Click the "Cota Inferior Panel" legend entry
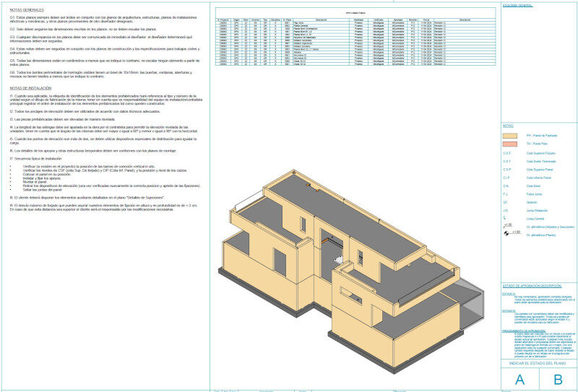 (539, 178)
